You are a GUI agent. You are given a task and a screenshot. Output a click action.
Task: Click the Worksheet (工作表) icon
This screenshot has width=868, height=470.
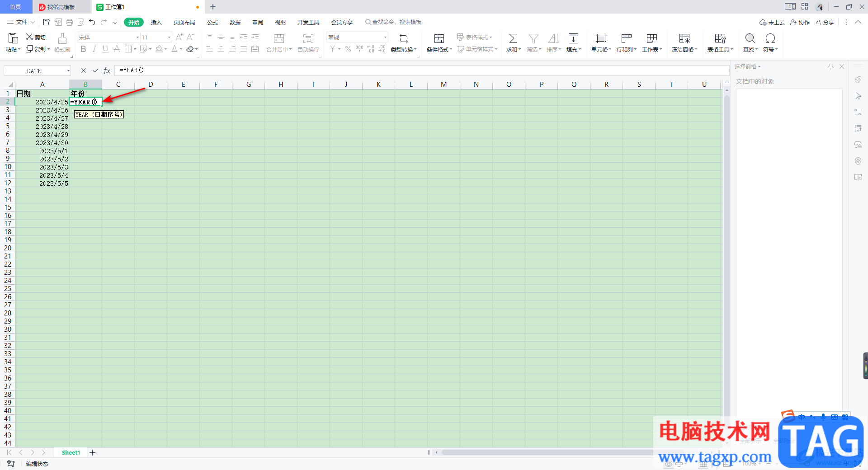652,38
